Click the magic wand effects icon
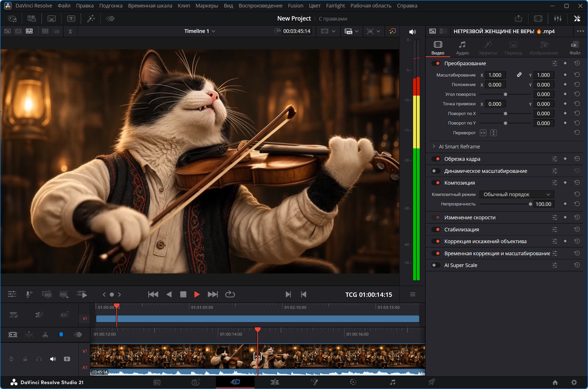This screenshot has width=588, height=389. point(91,18)
